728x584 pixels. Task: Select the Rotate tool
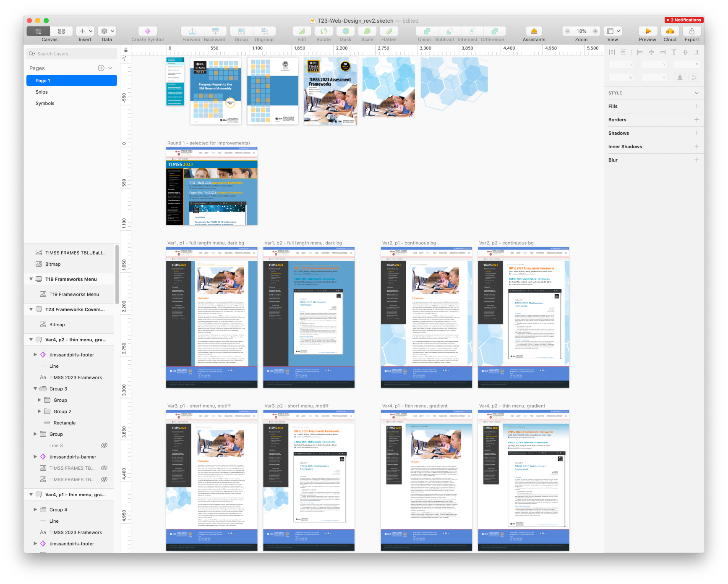tap(324, 31)
